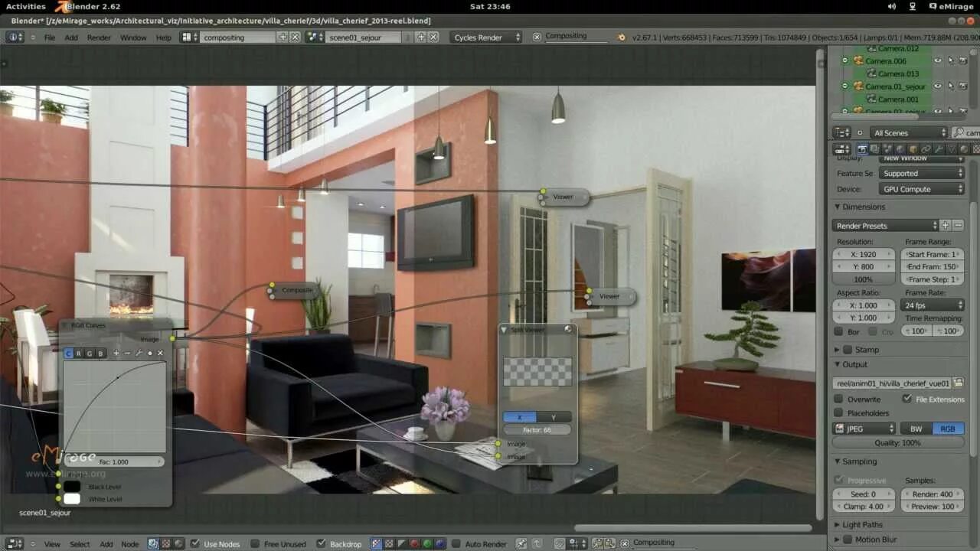
Task: Open the Material sphere tab icon
Action: [x=965, y=149]
